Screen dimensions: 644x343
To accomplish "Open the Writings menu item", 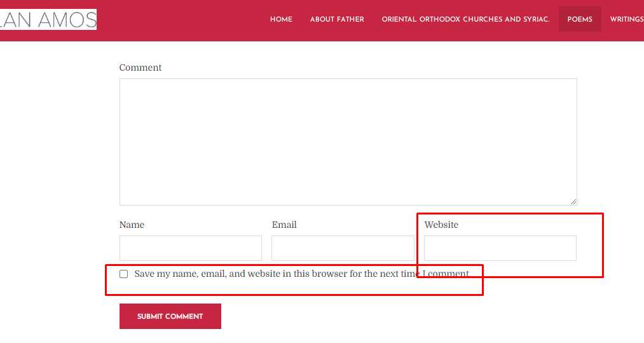I will pyautogui.click(x=627, y=19).
